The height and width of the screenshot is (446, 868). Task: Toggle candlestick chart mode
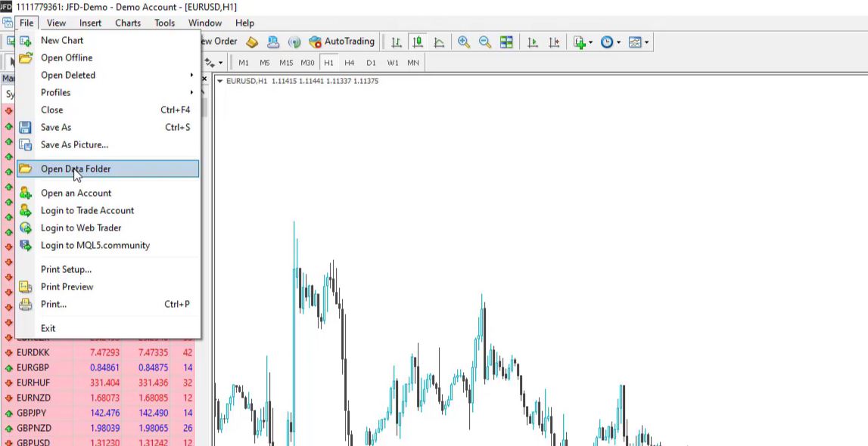coord(417,42)
